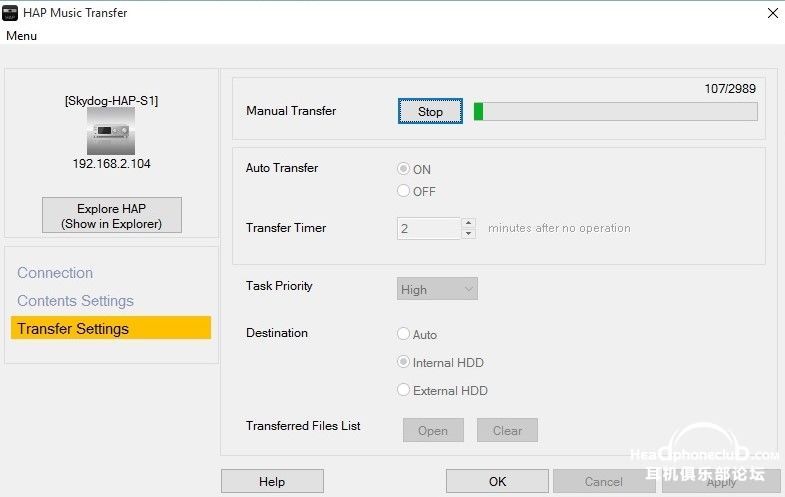Select the Transfer Settings section
Screen dimensions: 785x497
coord(111,328)
